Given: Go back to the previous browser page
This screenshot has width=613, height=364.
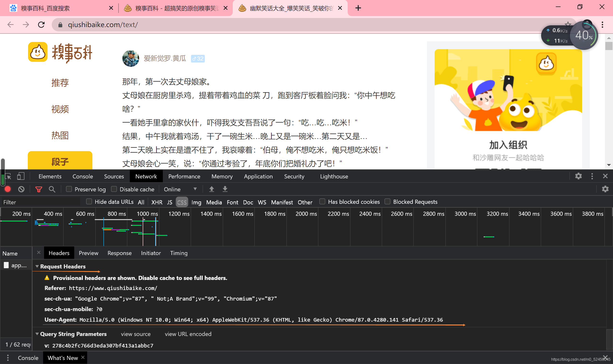Looking at the screenshot, I should click(x=11, y=24).
